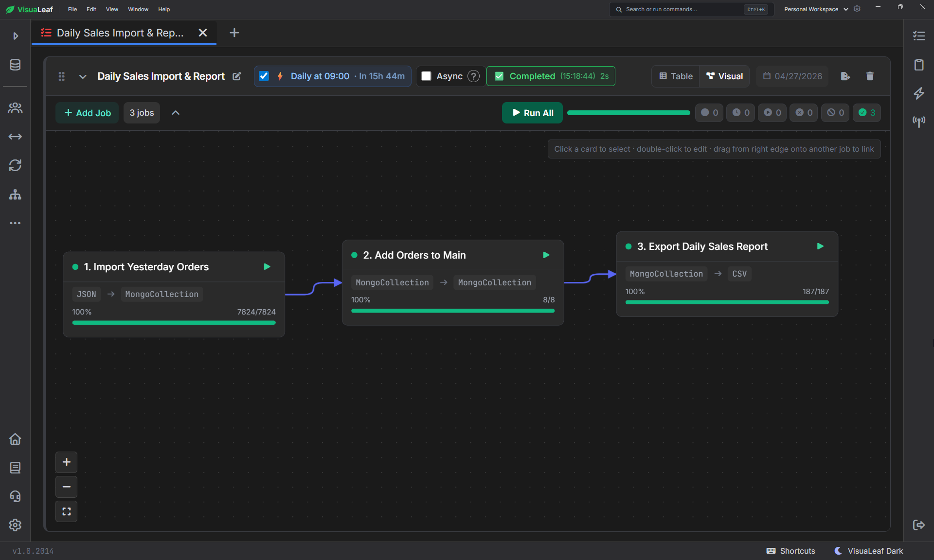The width and height of the screenshot is (934, 560).
Task: Grab the drag handle dots icon
Action: pos(62,76)
